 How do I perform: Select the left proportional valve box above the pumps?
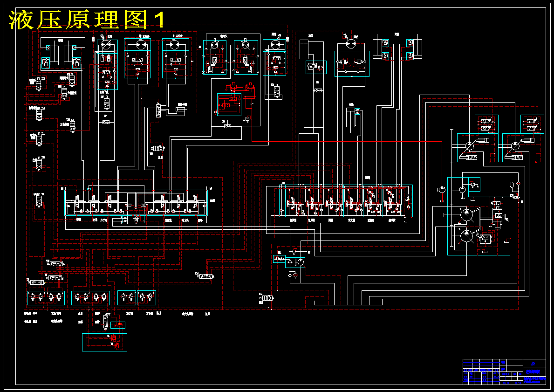tap(486, 124)
